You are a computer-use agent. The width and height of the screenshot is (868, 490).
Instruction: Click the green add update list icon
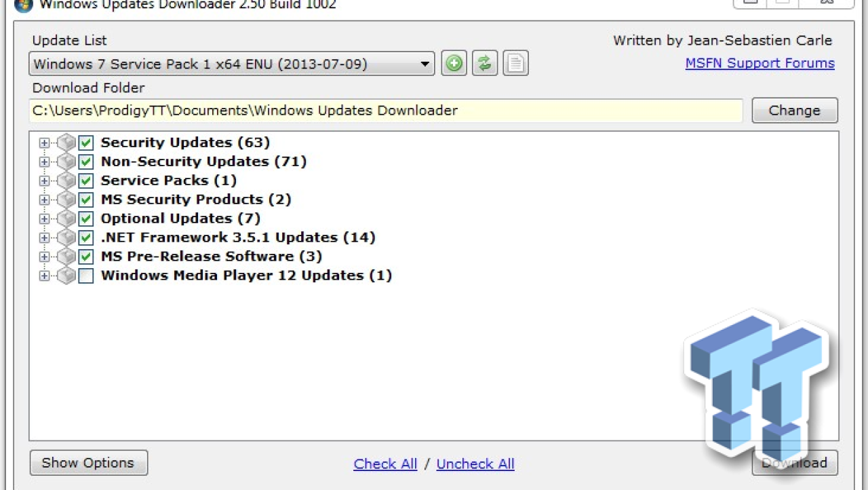pyautogui.click(x=454, y=64)
